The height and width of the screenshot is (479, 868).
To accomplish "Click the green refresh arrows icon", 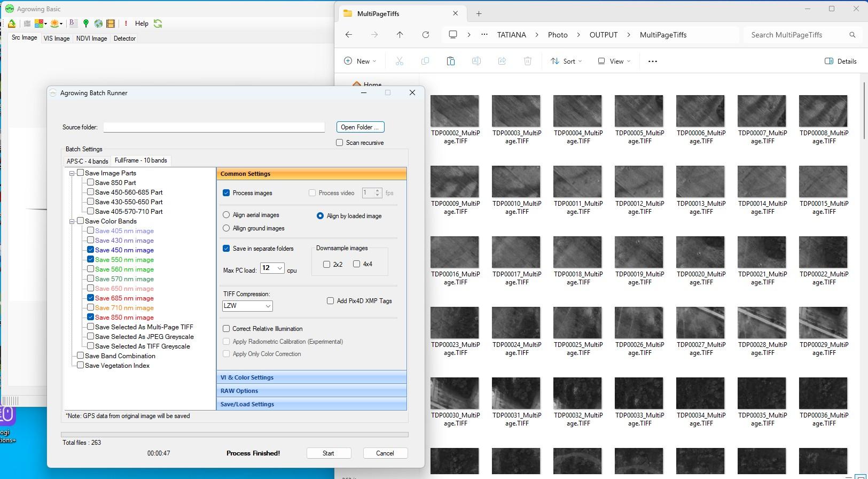I will click(158, 24).
